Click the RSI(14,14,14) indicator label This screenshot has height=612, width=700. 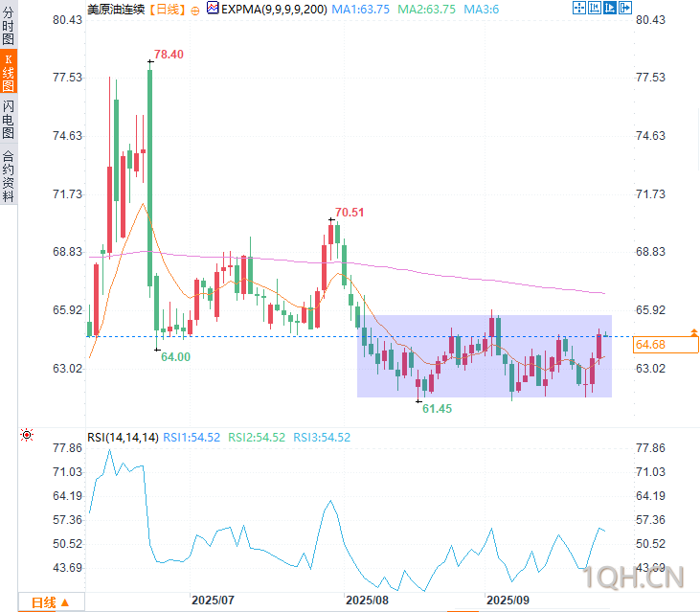(x=123, y=438)
